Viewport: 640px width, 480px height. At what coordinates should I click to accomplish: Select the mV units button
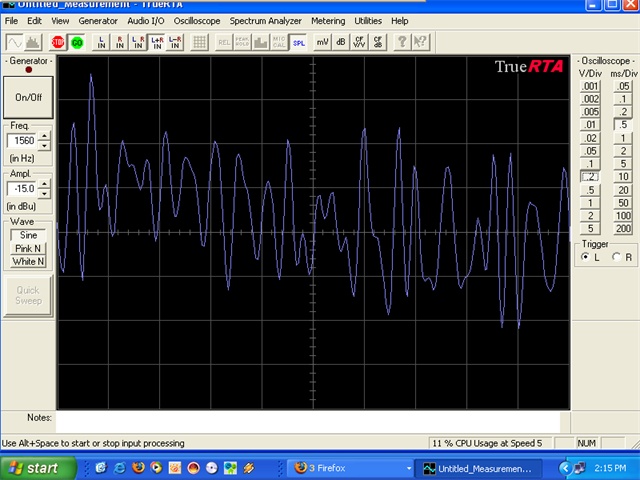pyautogui.click(x=322, y=42)
